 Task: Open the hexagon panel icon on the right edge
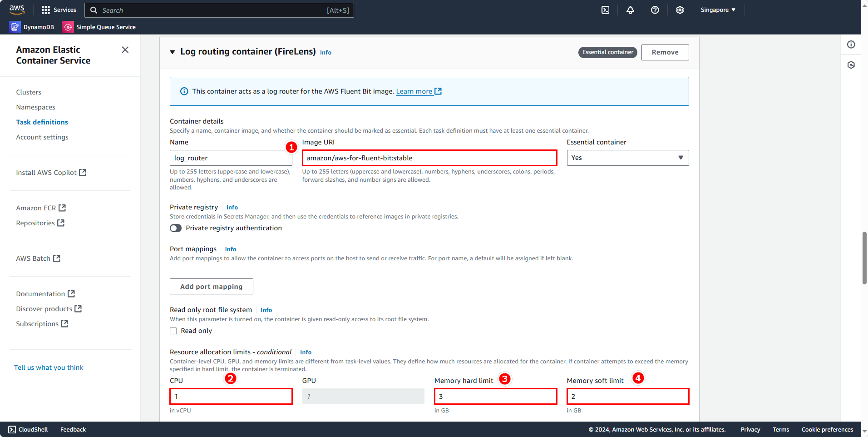tap(851, 65)
